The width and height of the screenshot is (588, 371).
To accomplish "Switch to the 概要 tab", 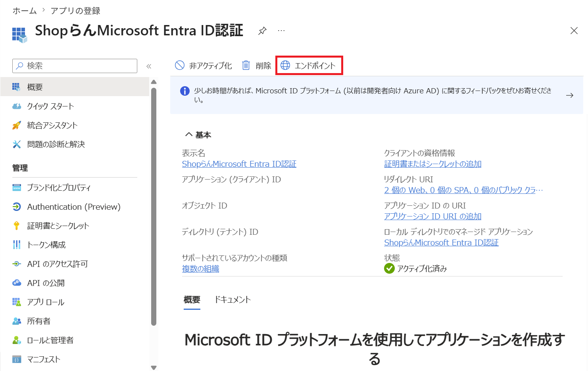I will click(x=192, y=300).
